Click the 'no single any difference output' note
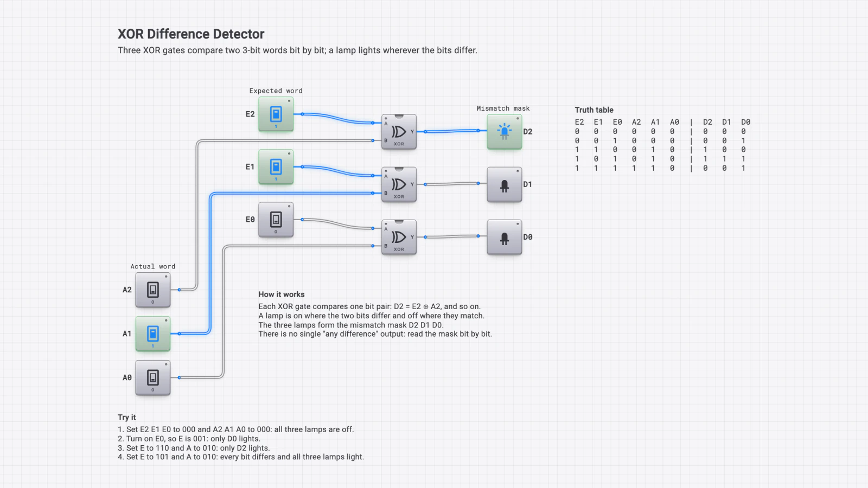The width and height of the screenshot is (868, 488). [x=375, y=334]
